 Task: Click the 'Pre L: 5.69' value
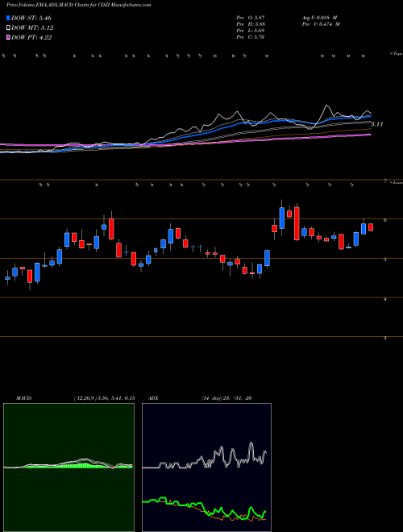[x=251, y=31]
